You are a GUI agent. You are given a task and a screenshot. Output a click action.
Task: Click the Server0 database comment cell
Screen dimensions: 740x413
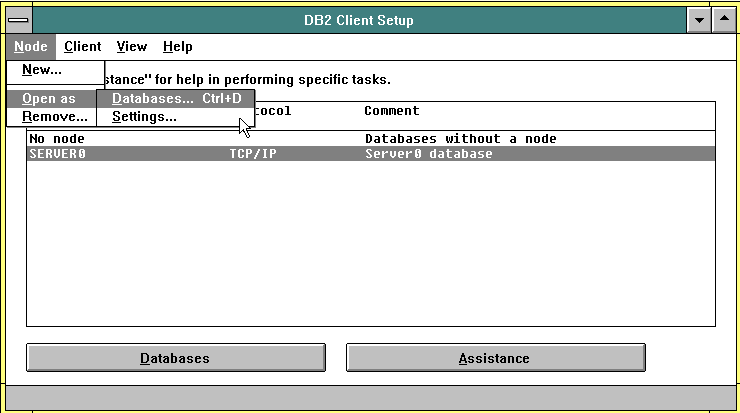(429, 154)
